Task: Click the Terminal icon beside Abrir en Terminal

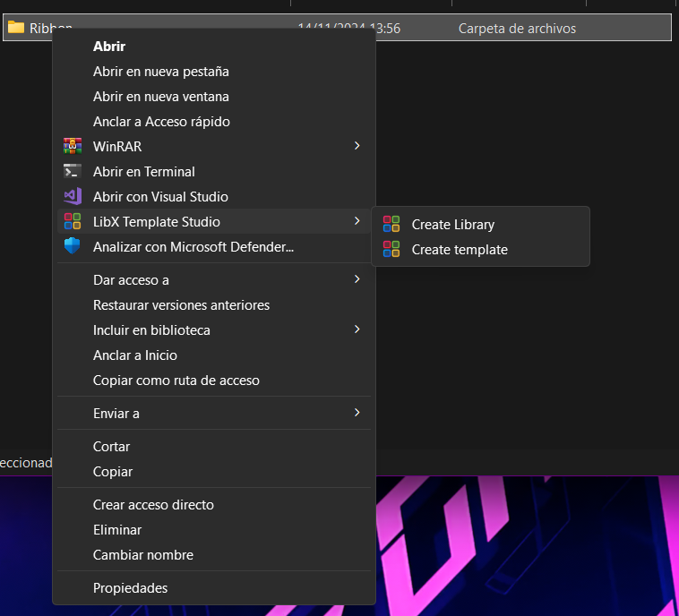Action: (x=73, y=171)
